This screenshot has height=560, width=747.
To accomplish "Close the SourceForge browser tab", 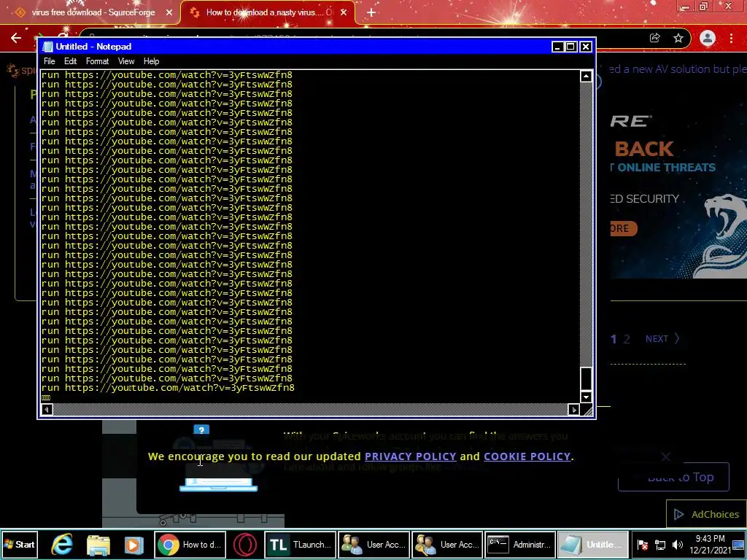I will (x=169, y=12).
